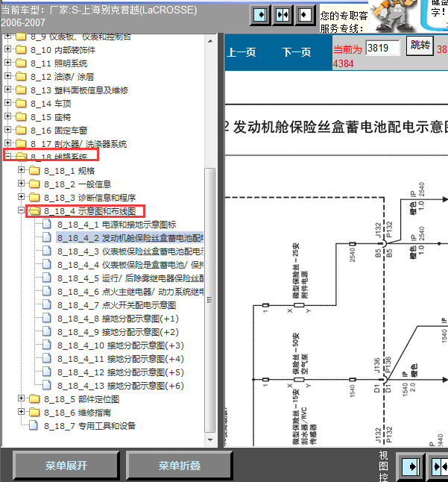This screenshot has width=448, height=482.
Task: Open 8_18_4_12 接地分配示意图(+5)
Action: point(121,372)
